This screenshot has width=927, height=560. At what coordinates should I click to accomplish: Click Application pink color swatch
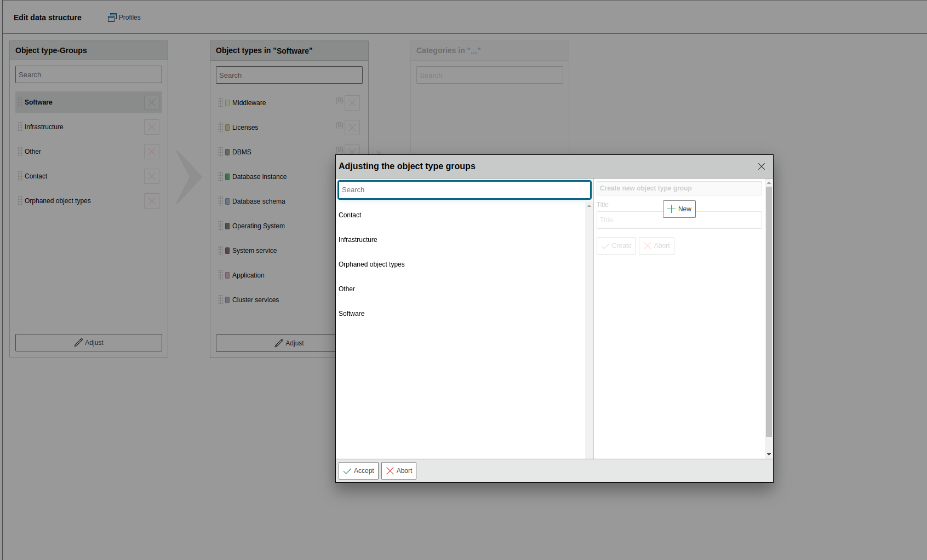point(227,275)
